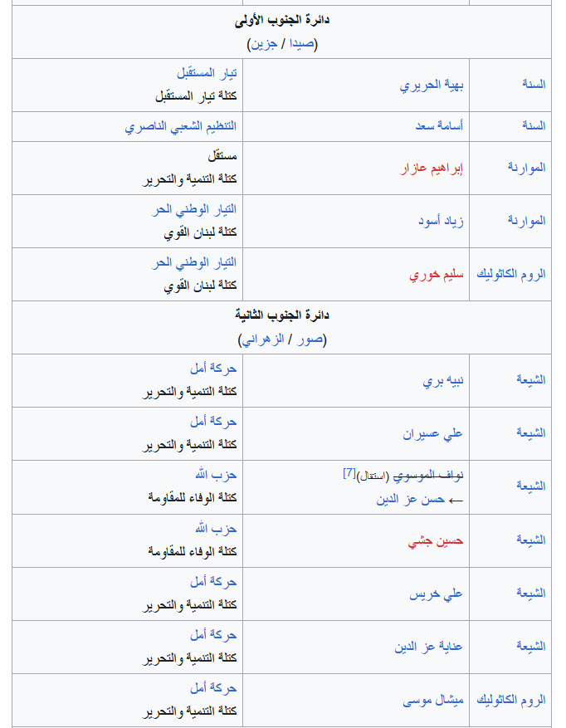
Task: Open the جزين district link
Action: 264,44
